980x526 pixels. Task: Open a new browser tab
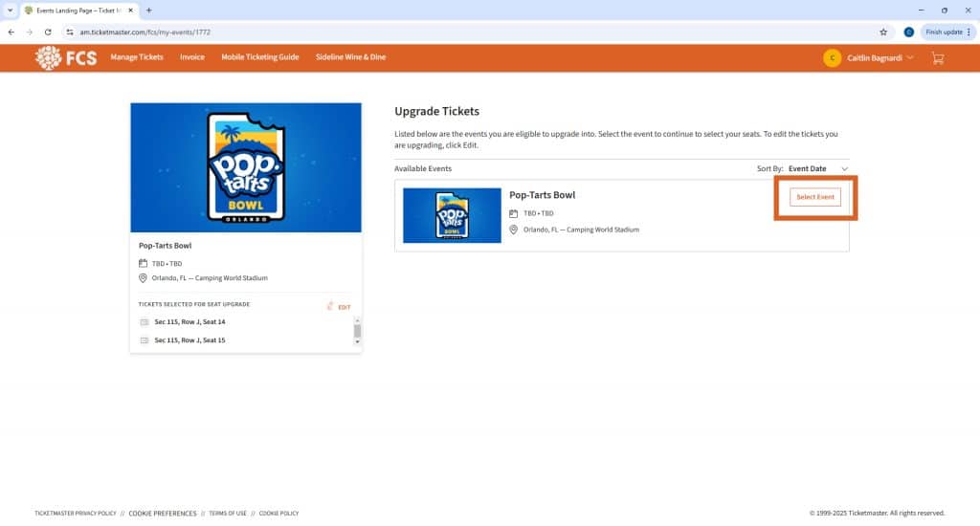(x=148, y=10)
